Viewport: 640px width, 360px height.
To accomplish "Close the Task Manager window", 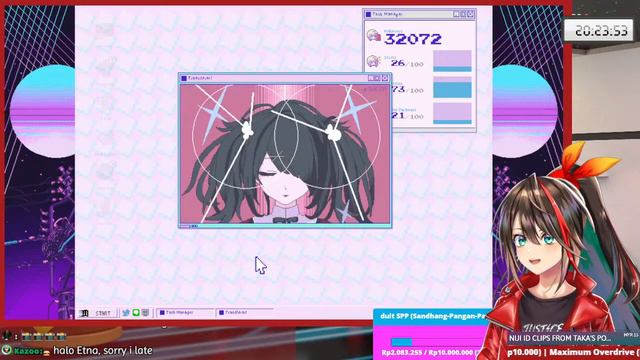I will (x=470, y=14).
